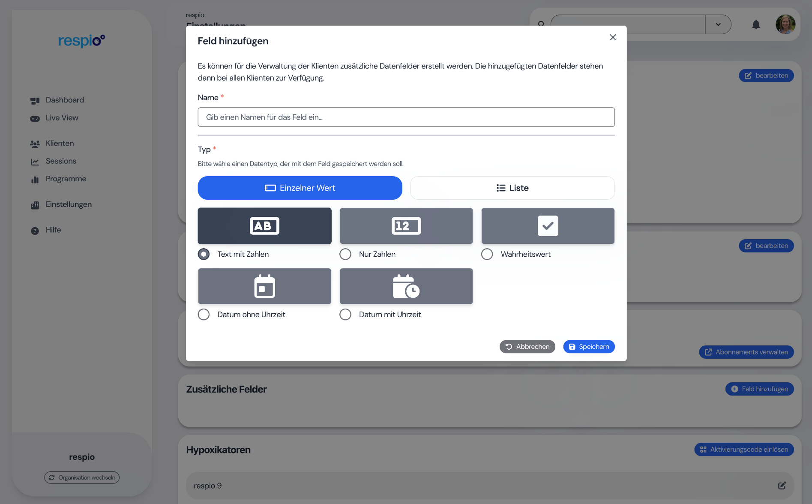Click the 12 numbers type tile icon
Image resolution: width=812 pixels, height=504 pixels.
(406, 226)
